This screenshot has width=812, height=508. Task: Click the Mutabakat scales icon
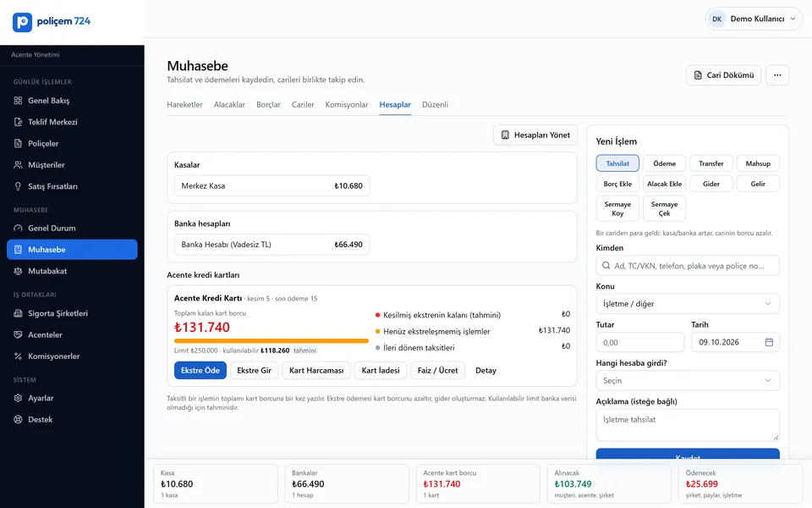pyautogui.click(x=18, y=271)
